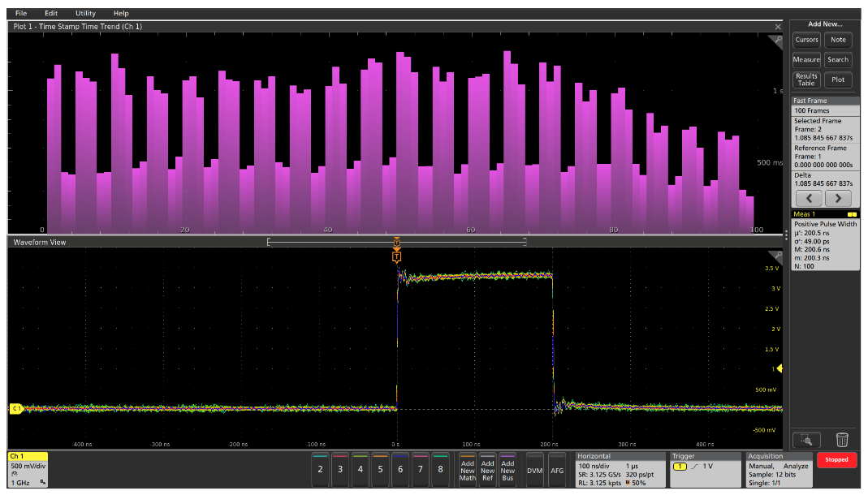The height and width of the screenshot is (495, 868).
Task: Click the red Stopped button
Action: click(836, 459)
